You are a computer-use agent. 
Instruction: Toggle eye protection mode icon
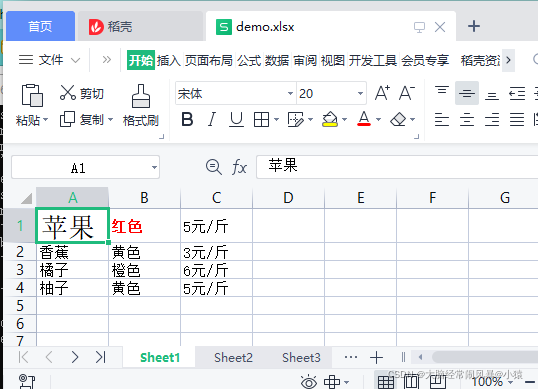click(x=309, y=382)
